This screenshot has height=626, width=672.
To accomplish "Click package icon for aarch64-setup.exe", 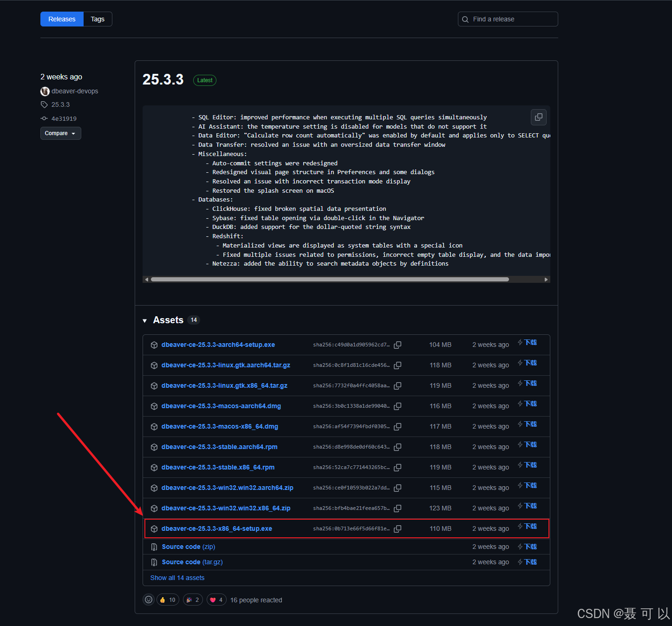I will pyautogui.click(x=154, y=345).
